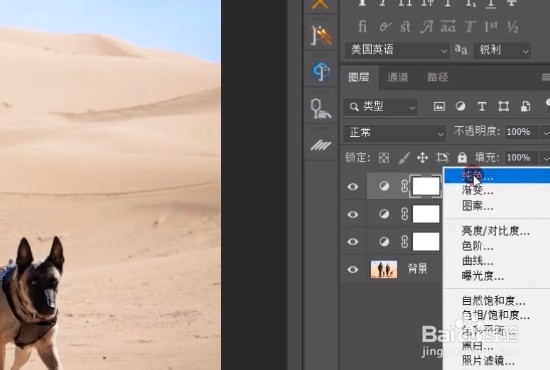Screen dimensions: 550x370
Task: Filter layers by pixel image type
Action: pos(439,106)
